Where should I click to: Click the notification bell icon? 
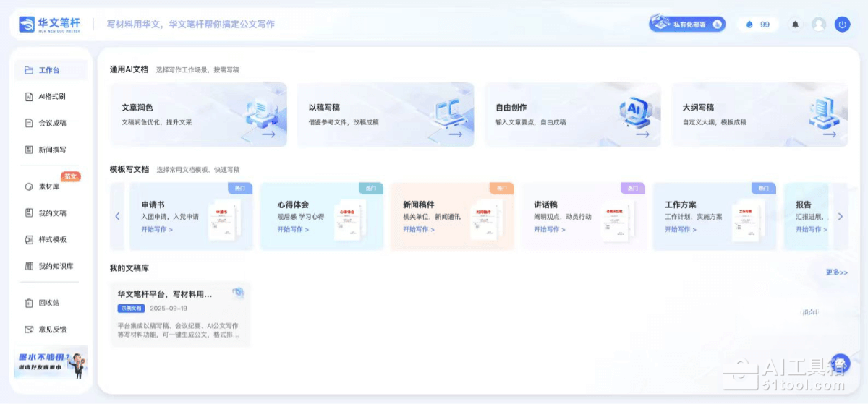796,25
